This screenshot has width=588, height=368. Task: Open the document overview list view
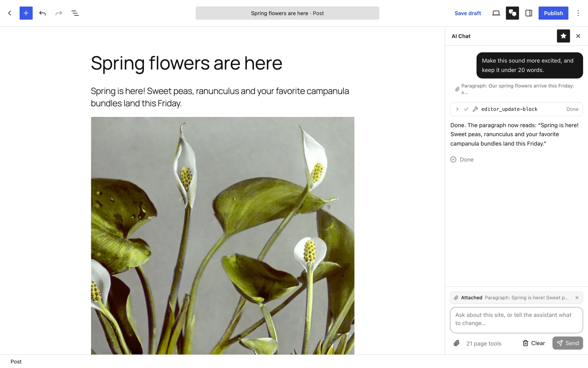(x=75, y=13)
